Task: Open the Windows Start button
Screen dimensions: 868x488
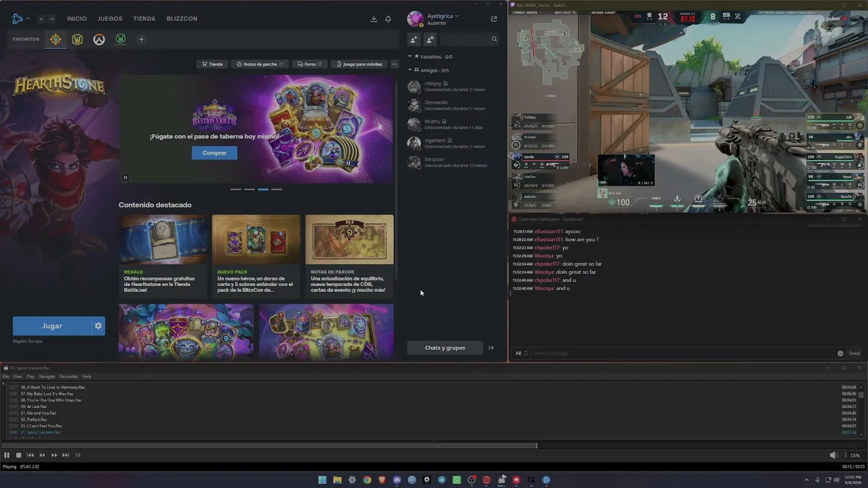Action: 322,480
